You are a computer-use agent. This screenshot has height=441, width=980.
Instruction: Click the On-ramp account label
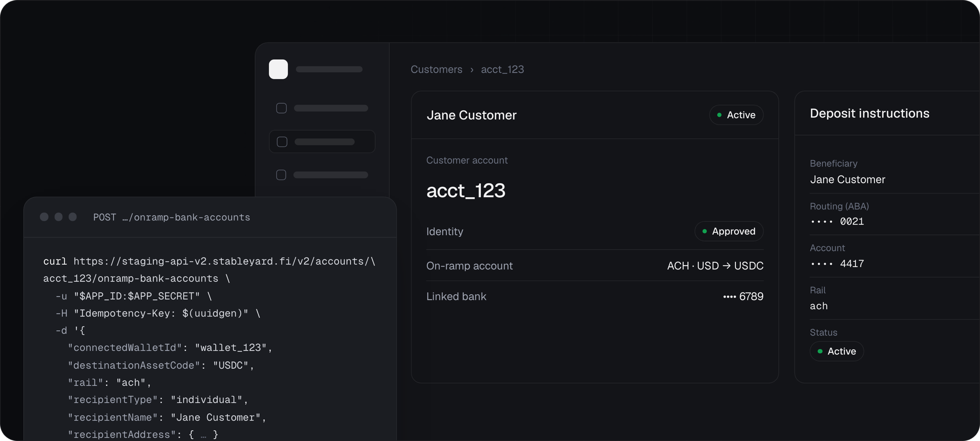pyautogui.click(x=469, y=266)
